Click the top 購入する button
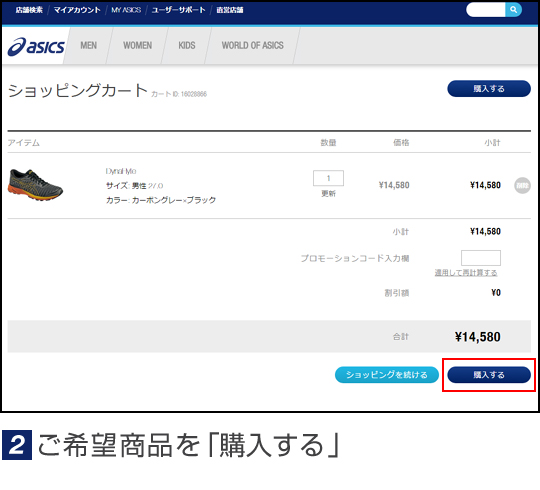 [x=489, y=88]
